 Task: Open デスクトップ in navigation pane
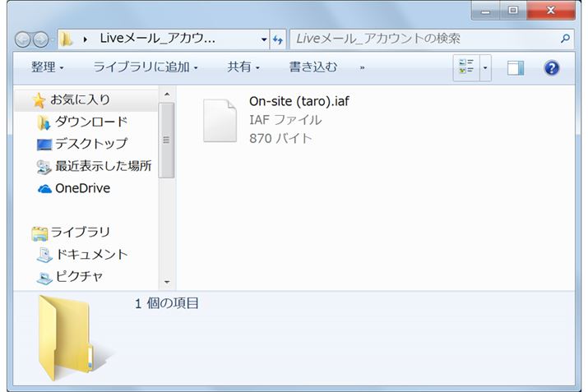pyautogui.click(x=91, y=144)
